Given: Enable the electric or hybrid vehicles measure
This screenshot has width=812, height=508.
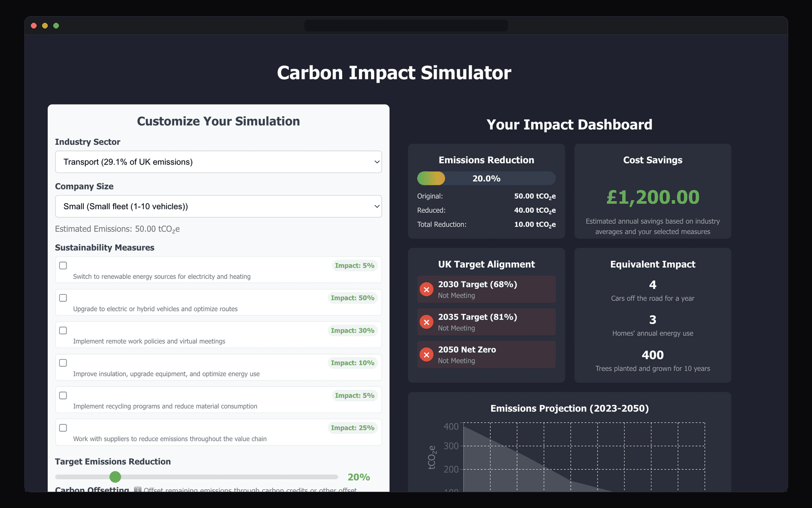Looking at the screenshot, I should coord(63,297).
